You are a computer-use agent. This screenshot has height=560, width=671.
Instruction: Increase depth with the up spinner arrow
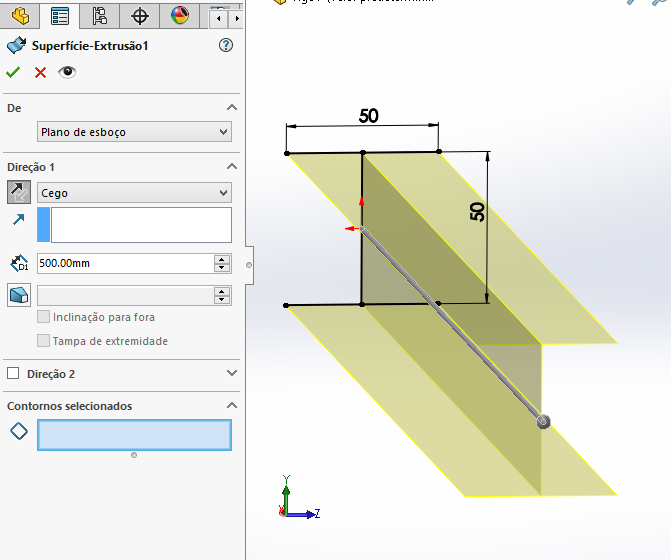[x=222, y=260]
